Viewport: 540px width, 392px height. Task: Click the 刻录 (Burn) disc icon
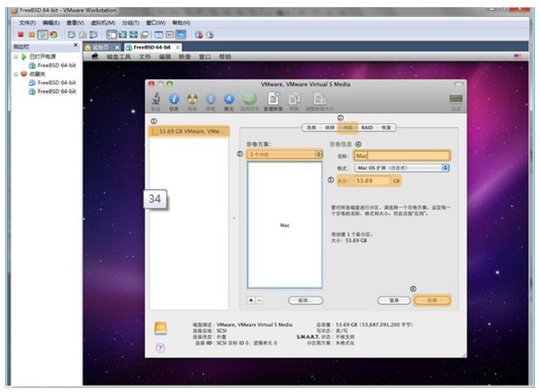pyautogui.click(x=193, y=98)
